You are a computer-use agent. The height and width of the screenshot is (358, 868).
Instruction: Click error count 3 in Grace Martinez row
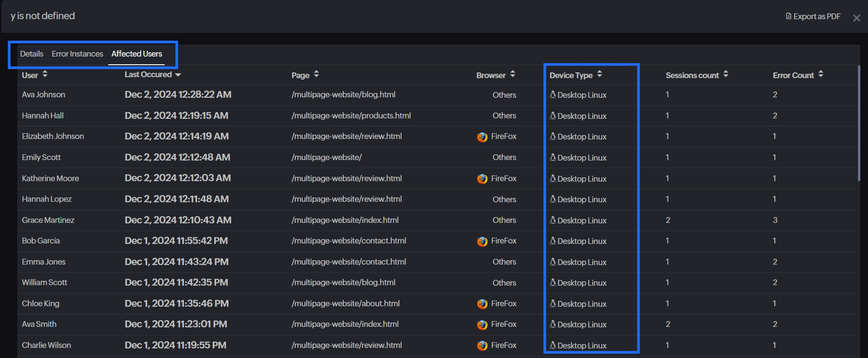[x=775, y=220]
